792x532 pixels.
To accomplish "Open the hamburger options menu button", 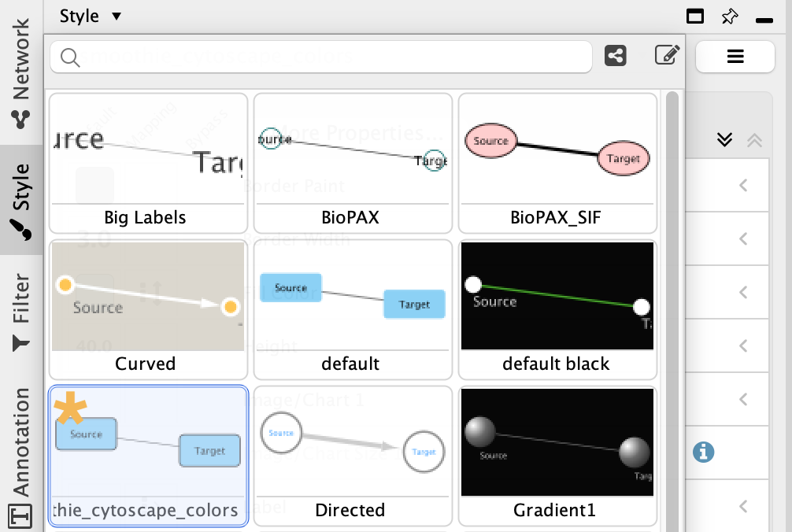I will click(x=735, y=57).
